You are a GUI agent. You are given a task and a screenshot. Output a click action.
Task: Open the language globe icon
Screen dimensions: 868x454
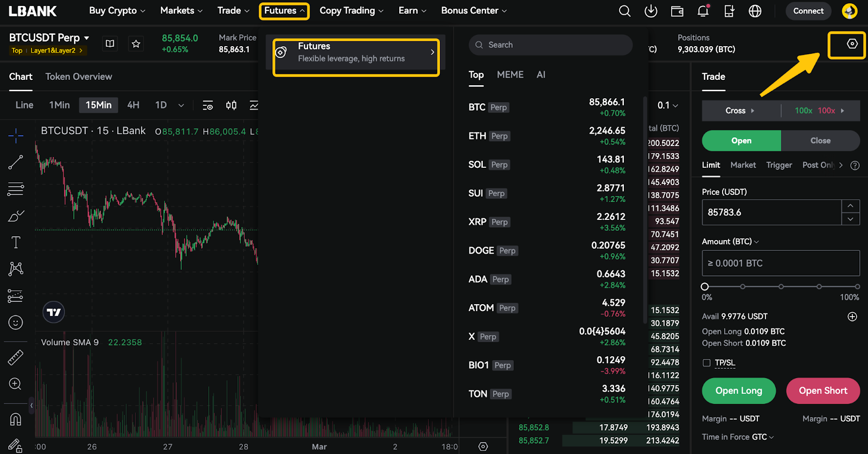[x=755, y=11]
